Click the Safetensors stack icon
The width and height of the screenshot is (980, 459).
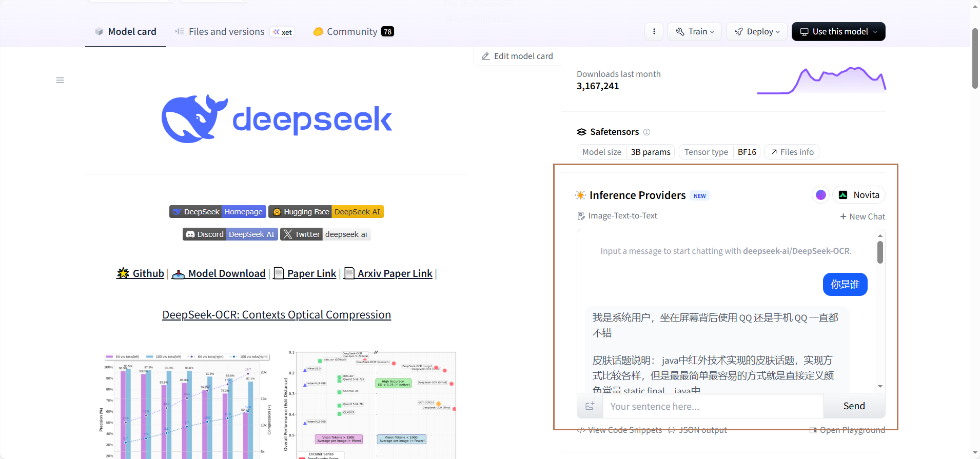pyautogui.click(x=581, y=132)
